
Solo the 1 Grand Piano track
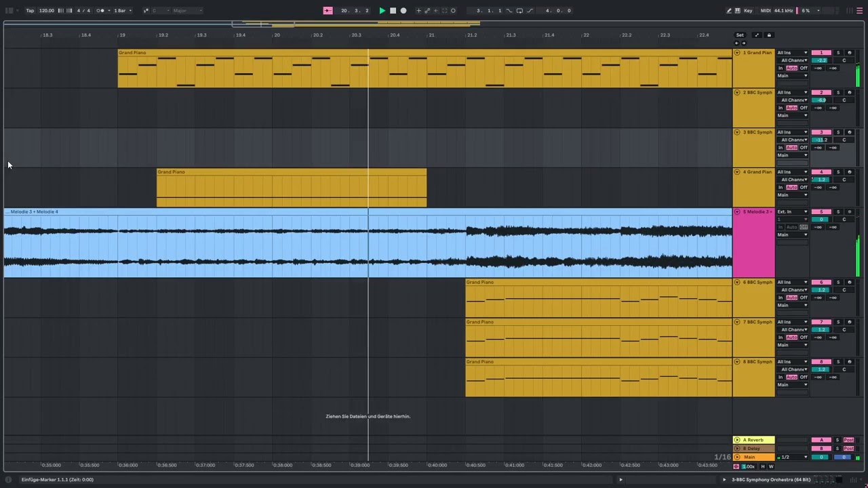pyautogui.click(x=837, y=53)
